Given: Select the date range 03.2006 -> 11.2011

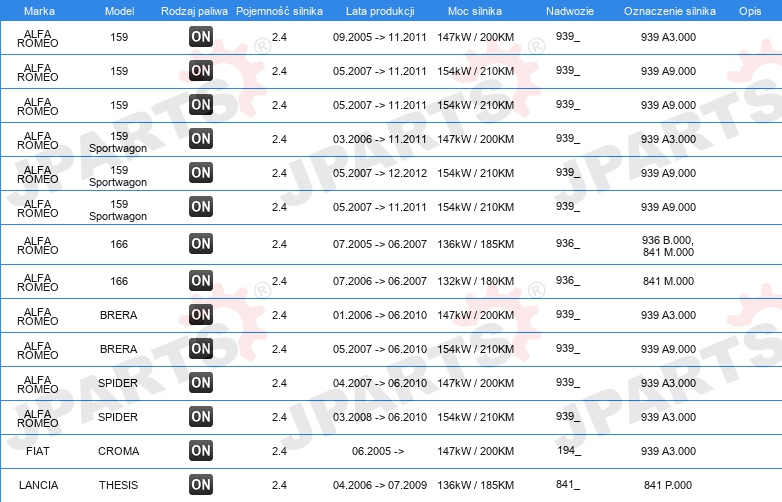Looking at the screenshot, I should coord(380,139).
